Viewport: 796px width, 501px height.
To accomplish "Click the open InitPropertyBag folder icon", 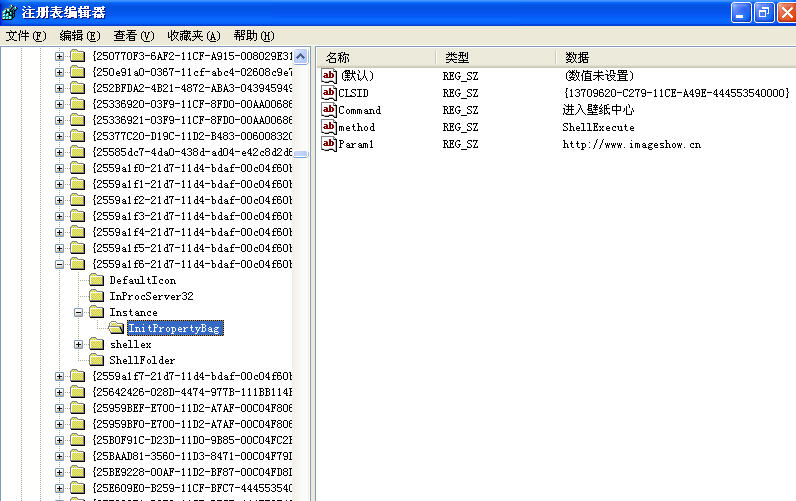I will [116, 328].
